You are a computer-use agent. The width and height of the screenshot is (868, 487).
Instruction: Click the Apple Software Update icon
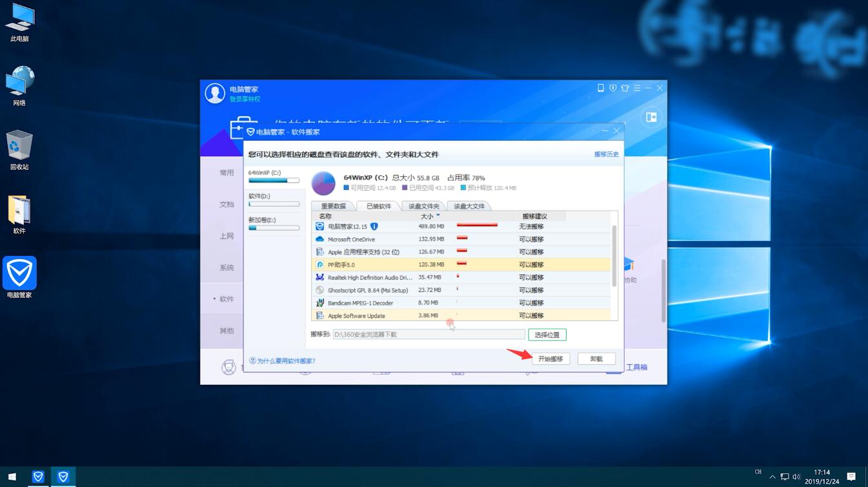point(319,316)
